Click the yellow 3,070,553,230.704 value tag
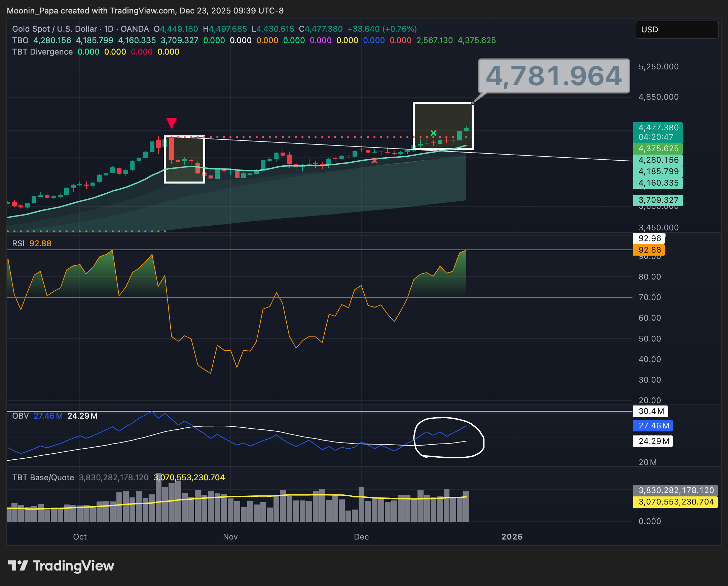The width and height of the screenshot is (728, 586). [x=676, y=502]
